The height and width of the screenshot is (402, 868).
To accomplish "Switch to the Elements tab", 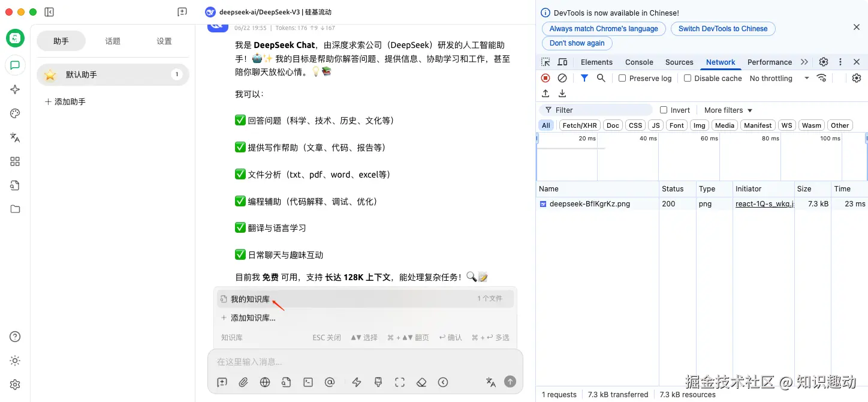I will 596,62.
